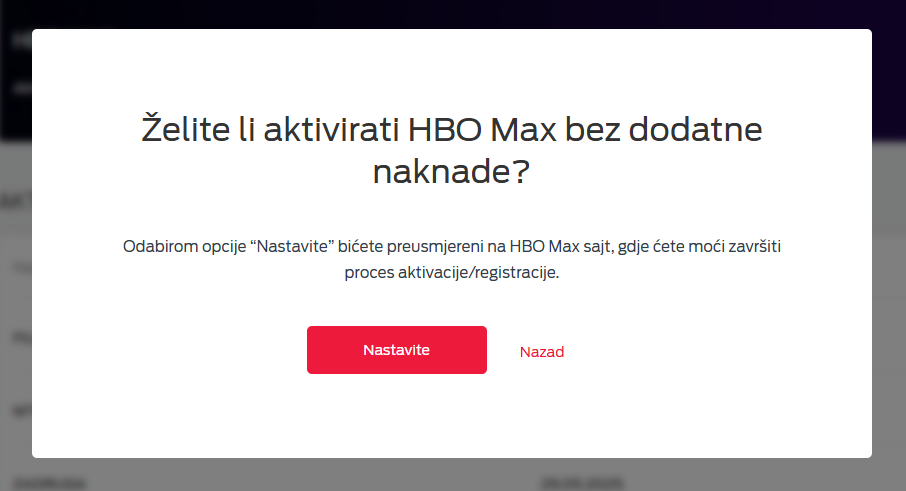
Task: Click the red Nastavite button
Action: coord(396,350)
